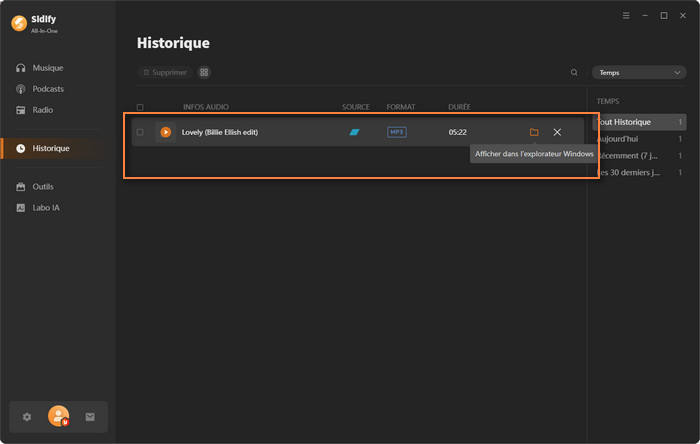Open settings gear icon in bottom left
700x444 pixels.
(x=27, y=416)
